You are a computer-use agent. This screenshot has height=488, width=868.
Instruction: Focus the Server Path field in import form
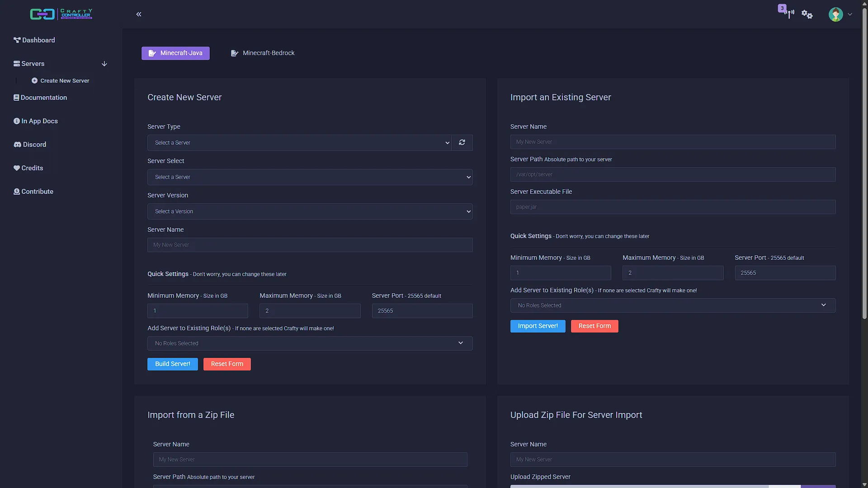pyautogui.click(x=673, y=174)
